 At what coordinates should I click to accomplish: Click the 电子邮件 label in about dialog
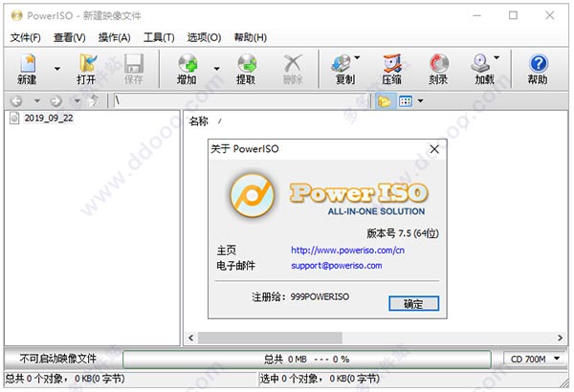click(235, 266)
